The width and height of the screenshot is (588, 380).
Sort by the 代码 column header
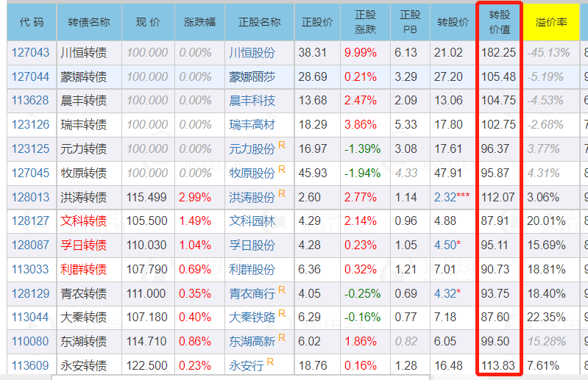(32, 23)
